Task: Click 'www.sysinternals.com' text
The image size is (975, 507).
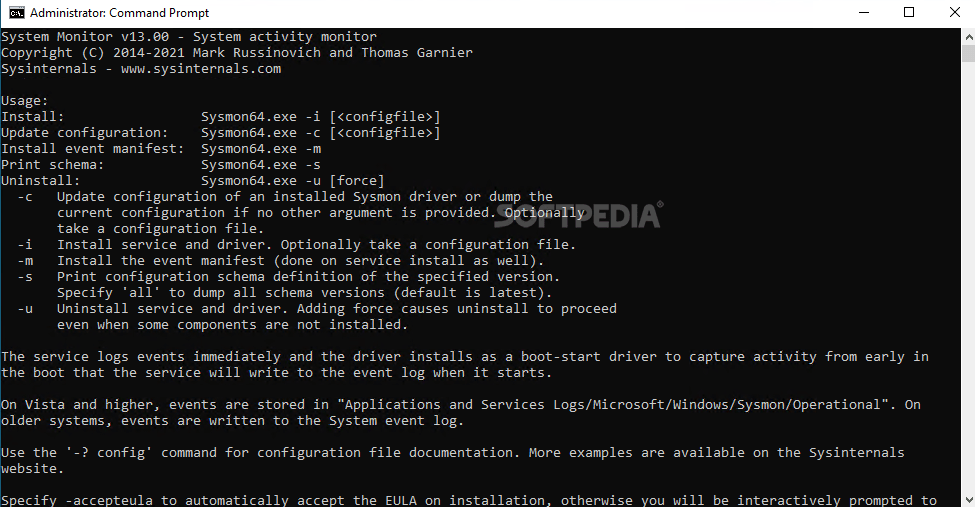Action: pos(201,69)
